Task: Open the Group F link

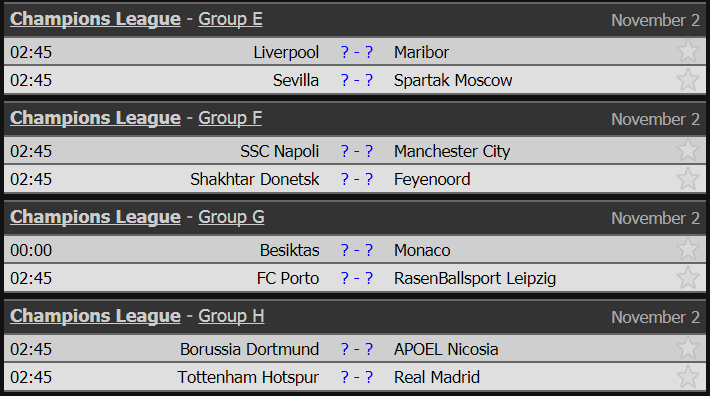Action: (230, 118)
